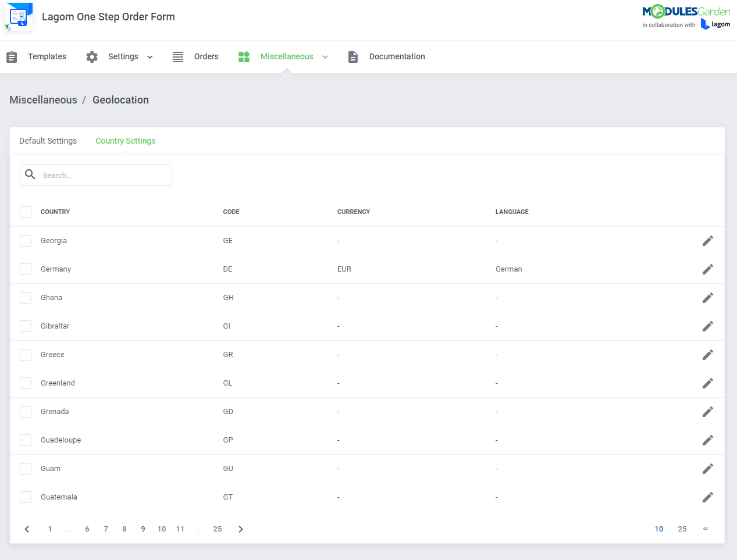Click the Documentation file icon
This screenshot has width=737, height=560.
pyautogui.click(x=353, y=57)
